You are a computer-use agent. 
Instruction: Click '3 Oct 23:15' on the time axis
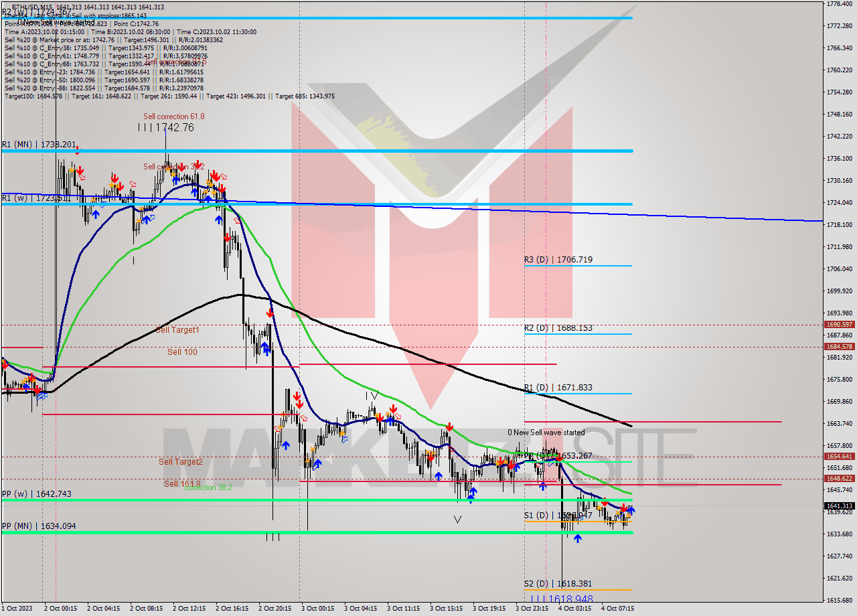tap(533, 608)
